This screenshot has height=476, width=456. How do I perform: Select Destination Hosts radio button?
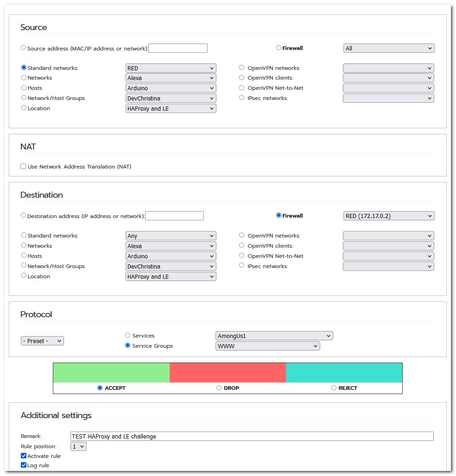pos(24,256)
